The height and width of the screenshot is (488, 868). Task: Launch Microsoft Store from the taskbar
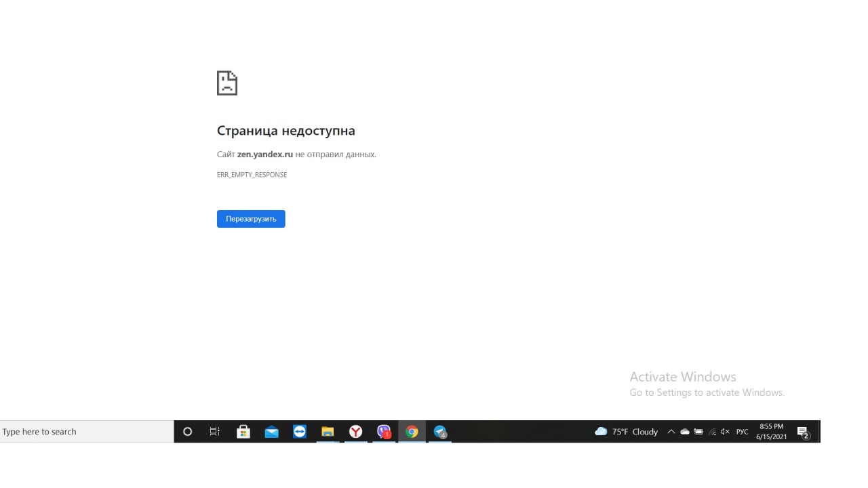[243, 432]
